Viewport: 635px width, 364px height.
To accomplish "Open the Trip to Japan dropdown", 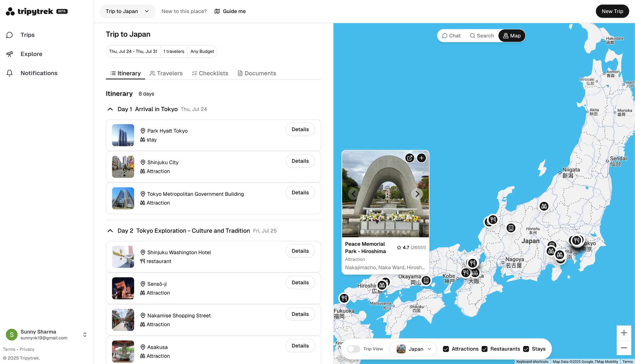I will pyautogui.click(x=127, y=11).
